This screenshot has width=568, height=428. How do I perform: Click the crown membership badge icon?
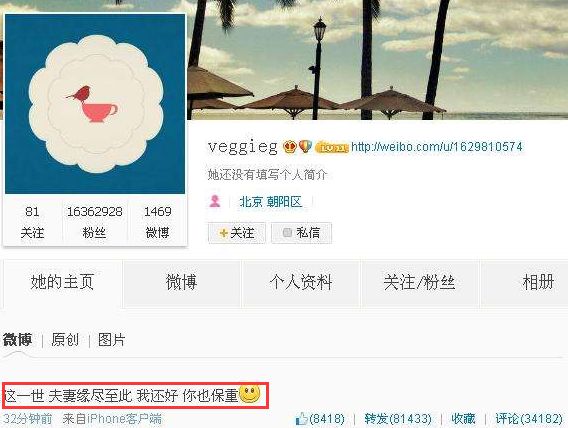290,147
